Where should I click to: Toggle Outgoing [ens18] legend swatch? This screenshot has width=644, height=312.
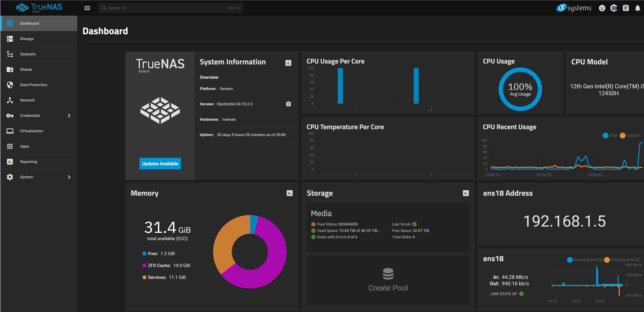607,260
